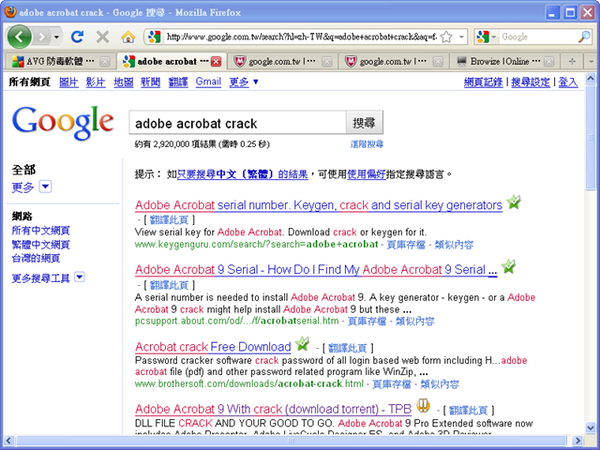Click the green Back navigation button
This screenshot has height=450, width=600.
(x=19, y=37)
